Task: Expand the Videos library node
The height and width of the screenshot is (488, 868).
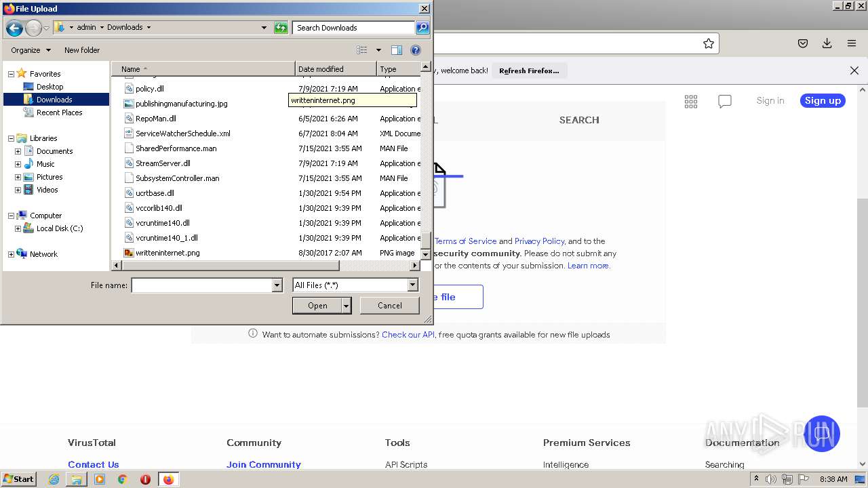Action: tap(18, 190)
